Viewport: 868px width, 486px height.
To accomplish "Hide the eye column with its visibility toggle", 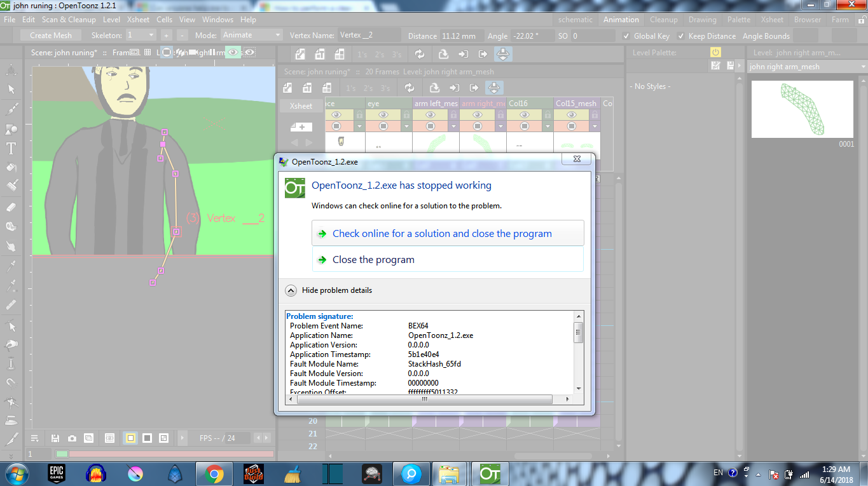I will pyautogui.click(x=384, y=115).
